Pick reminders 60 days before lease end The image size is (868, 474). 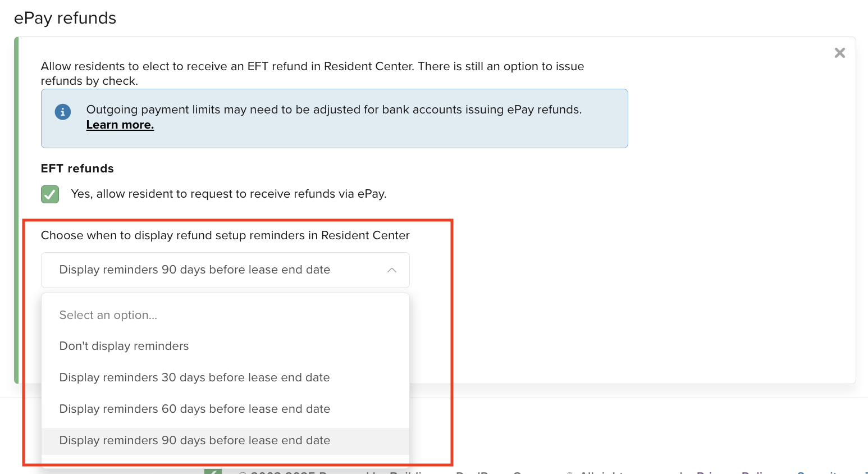tap(194, 409)
